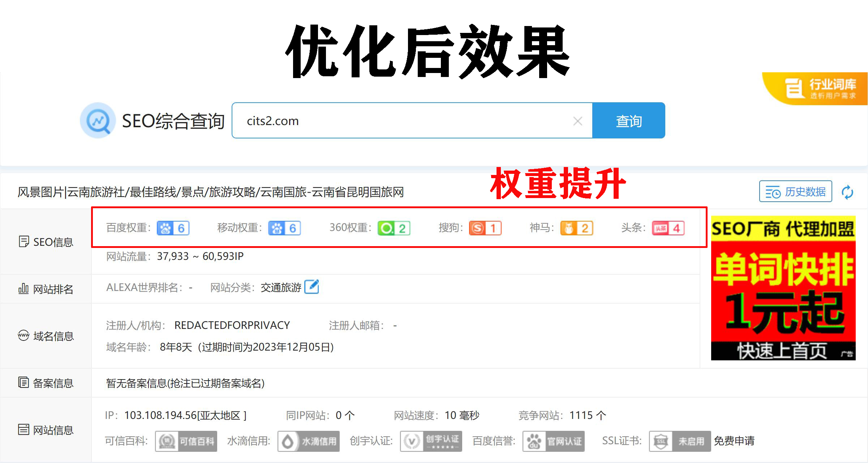
Task: Click the Baidu weight badge showing 6
Action: [x=173, y=228]
